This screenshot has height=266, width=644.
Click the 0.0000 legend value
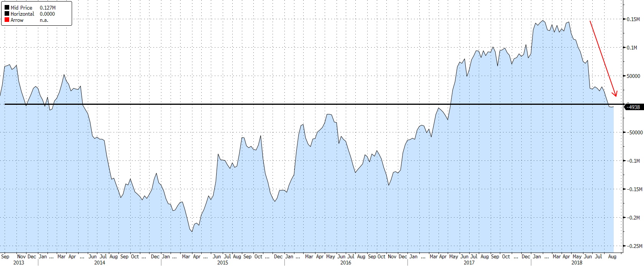click(47, 14)
